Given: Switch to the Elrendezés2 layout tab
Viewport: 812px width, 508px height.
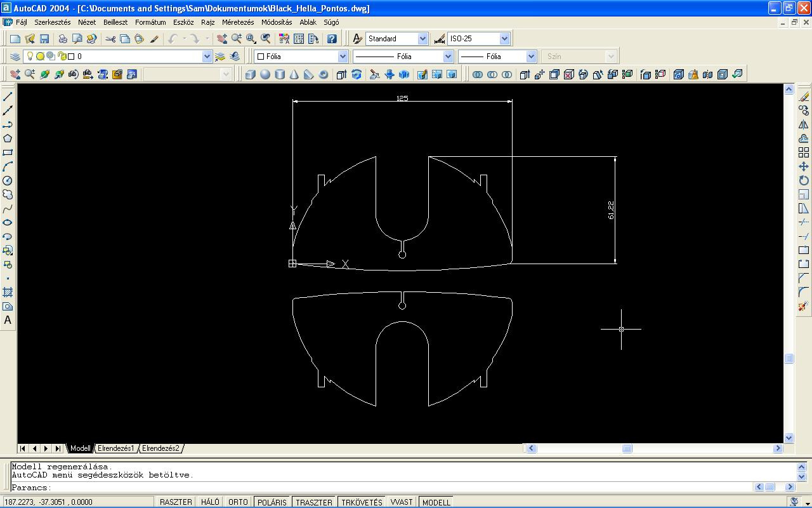Looking at the screenshot, I should coord(160,448).
